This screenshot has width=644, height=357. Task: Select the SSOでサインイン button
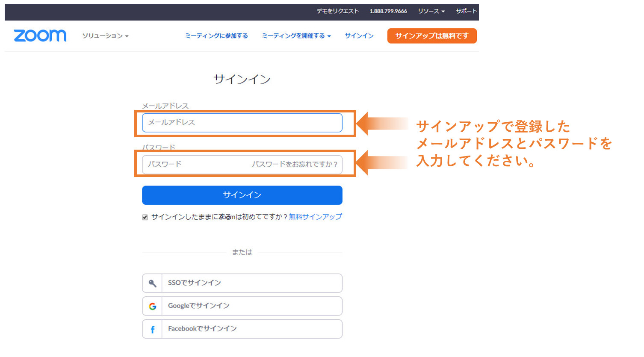click(x=242, y=283)
